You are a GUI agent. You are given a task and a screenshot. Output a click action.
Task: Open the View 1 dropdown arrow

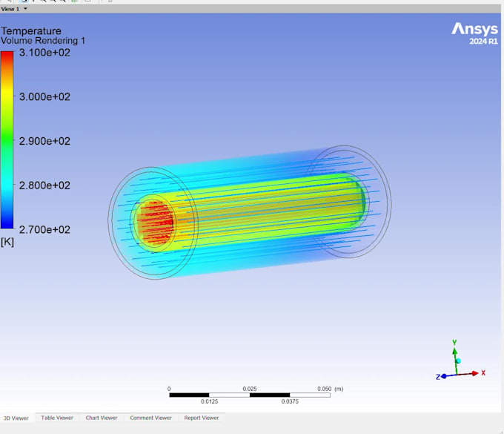click(25, 9)
